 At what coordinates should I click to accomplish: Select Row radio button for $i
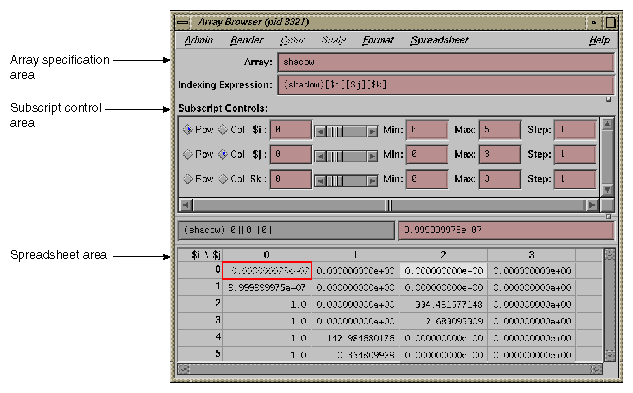point(188,130)
